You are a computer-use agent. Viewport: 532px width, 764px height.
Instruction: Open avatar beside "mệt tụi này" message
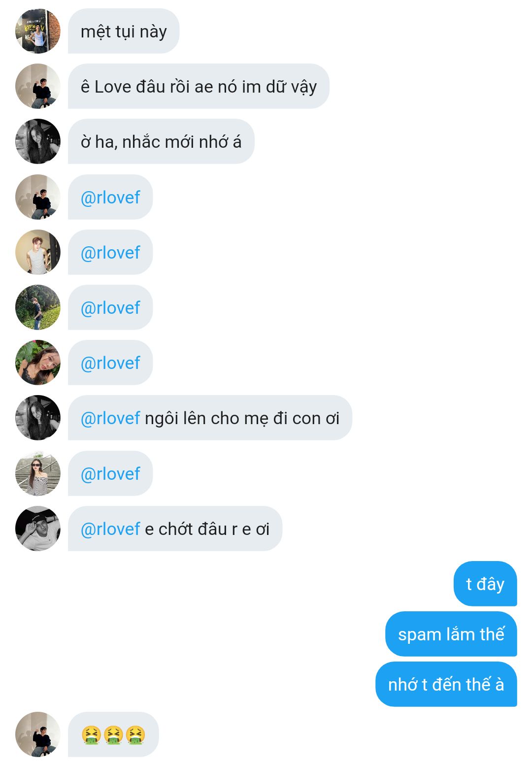tap(38, 31)
